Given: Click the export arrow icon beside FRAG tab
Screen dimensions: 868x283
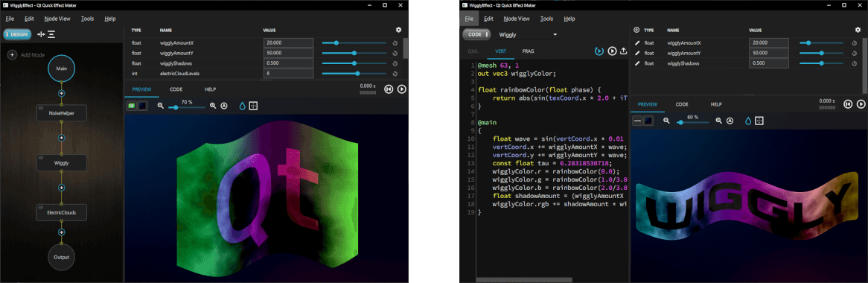Looking at the screenshot, I should coord(624,51).
